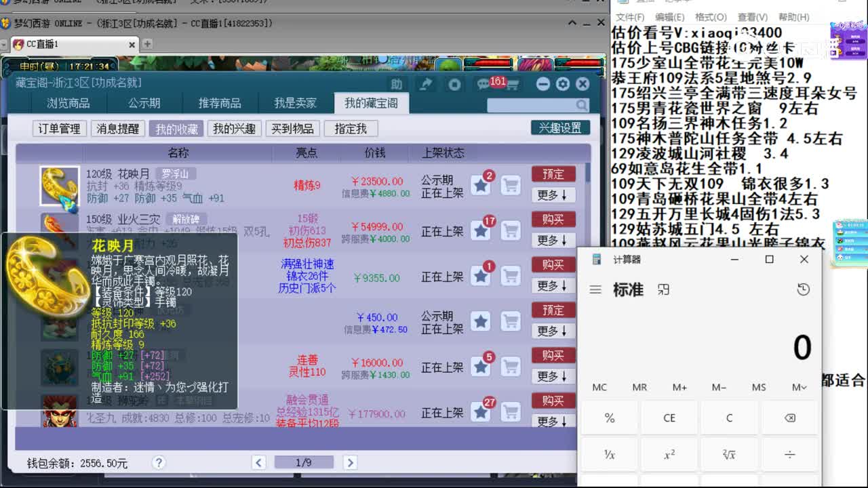
Task: Toggle Calculator keep-on-top icon
Action: click(664, 290)
